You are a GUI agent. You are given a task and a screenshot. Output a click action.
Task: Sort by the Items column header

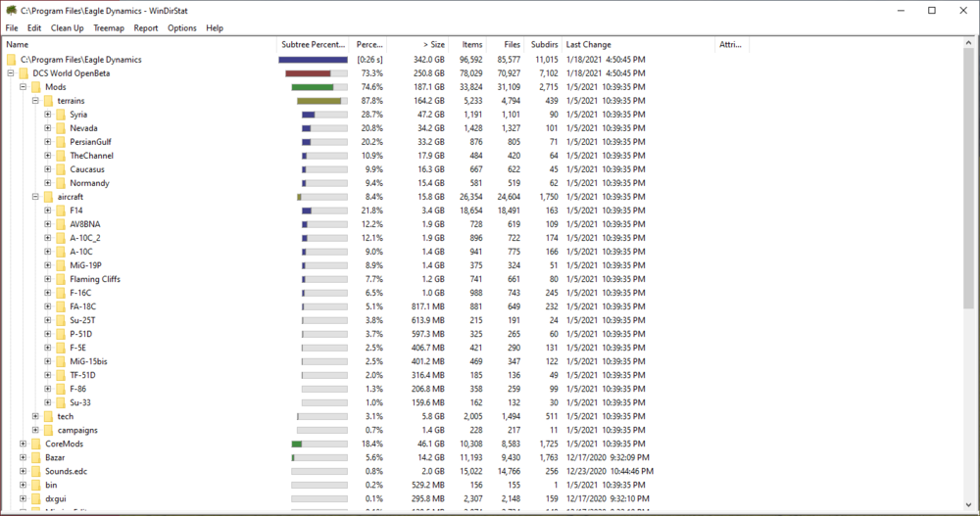467,44
